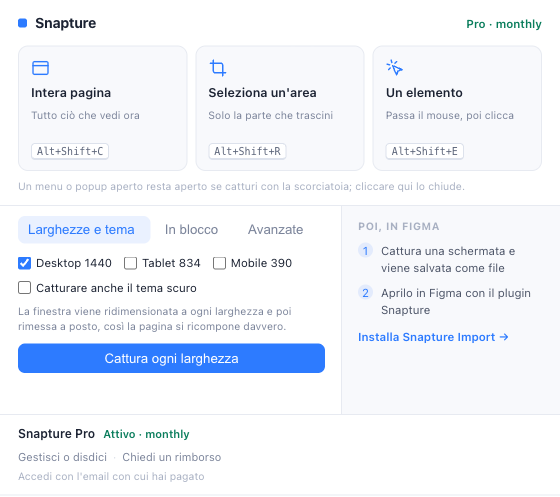Click the Alt+Shift+E shortcut badge
This screenshot has height=497, width=560.
(x=425, y=151)
